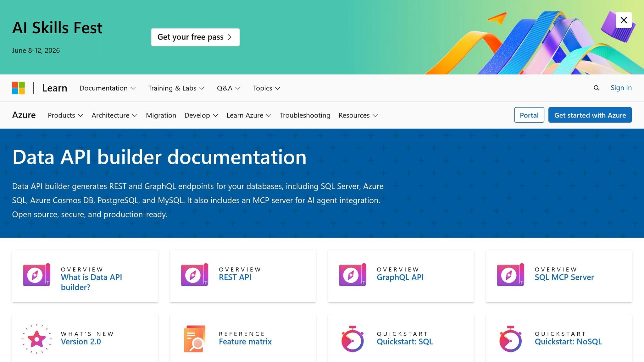Go to the Migration menu item

click(x=161, y=115)
